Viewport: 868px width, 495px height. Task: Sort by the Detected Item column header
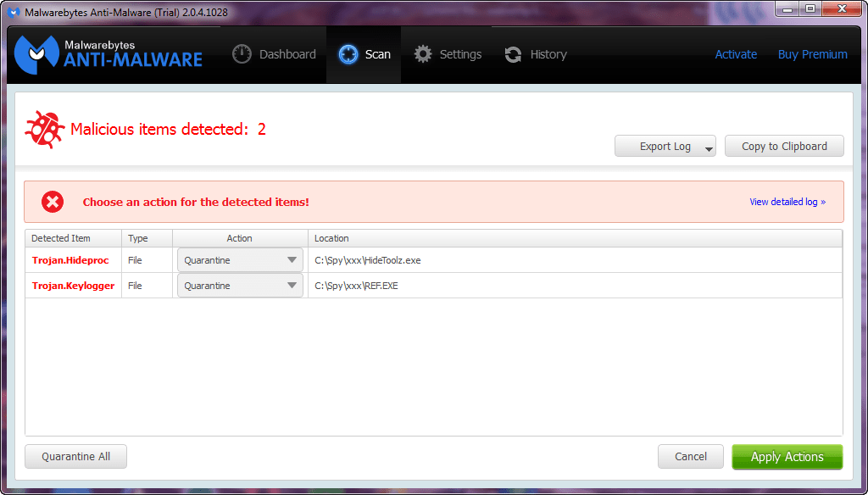(73, 238)
